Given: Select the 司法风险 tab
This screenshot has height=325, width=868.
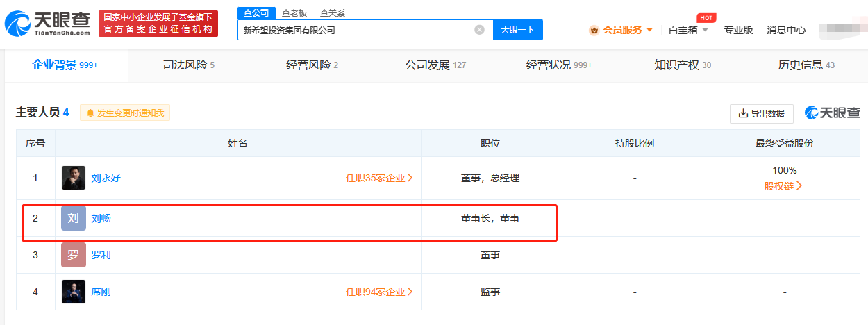Looking at the screenshot, I should (188, 65).
